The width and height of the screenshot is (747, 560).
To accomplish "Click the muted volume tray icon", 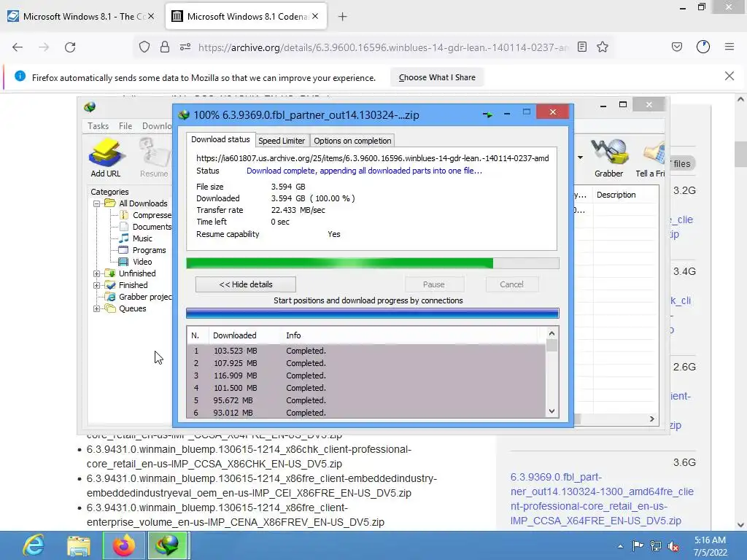I will coord(673,545).
